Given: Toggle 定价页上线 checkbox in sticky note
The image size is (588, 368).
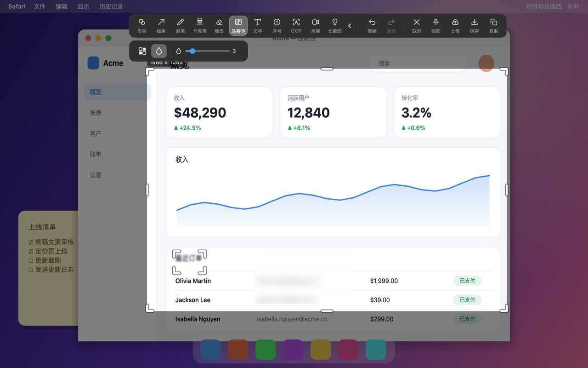Looking at the screenshot, I should click(31, 251).
